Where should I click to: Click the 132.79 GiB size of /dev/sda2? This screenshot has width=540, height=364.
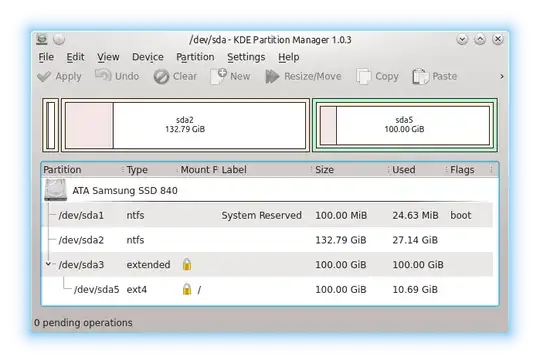click(x=341, y=240)
